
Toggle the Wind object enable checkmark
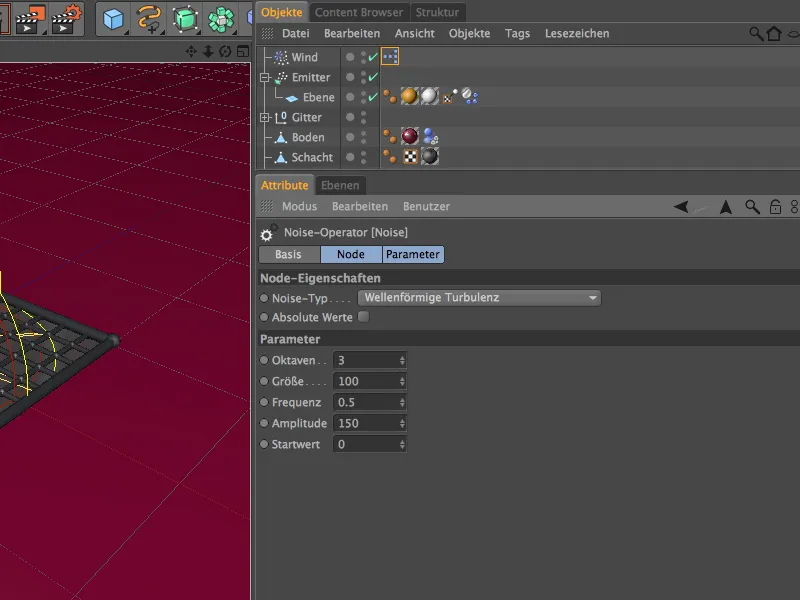(x=373, y=57)
